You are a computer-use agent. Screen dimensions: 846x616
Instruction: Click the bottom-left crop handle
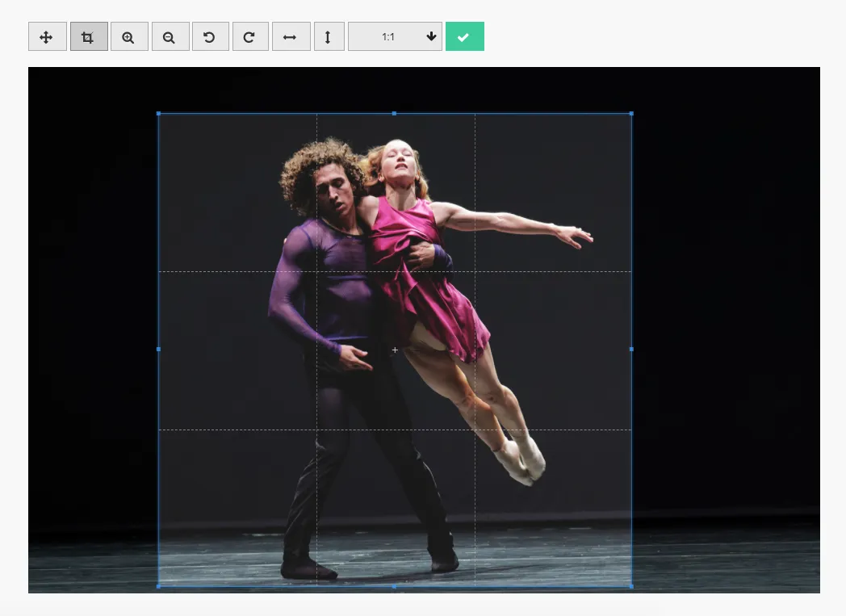(x=158, y=586)
